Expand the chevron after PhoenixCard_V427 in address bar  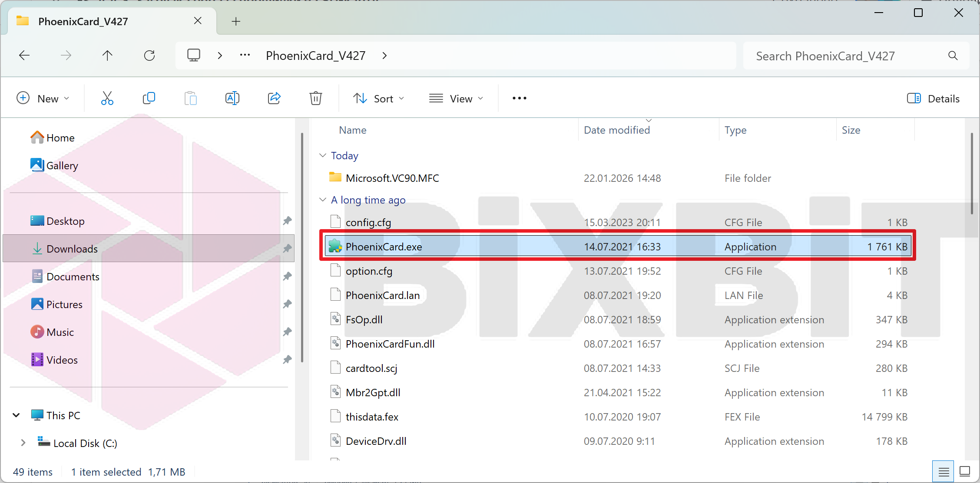pyautogui.click(x=384, y=56)
